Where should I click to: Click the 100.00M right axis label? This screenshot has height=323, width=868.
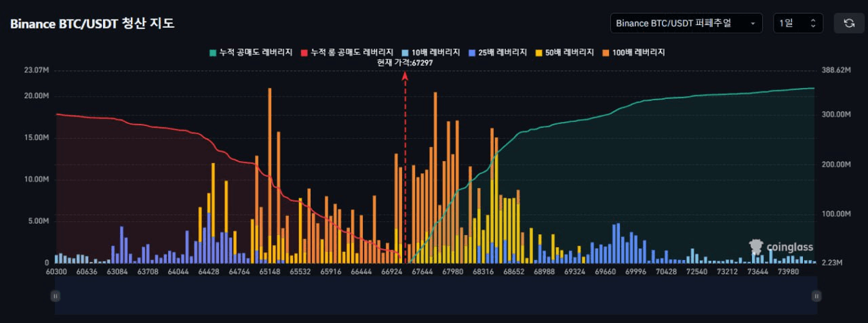(835, 214)
